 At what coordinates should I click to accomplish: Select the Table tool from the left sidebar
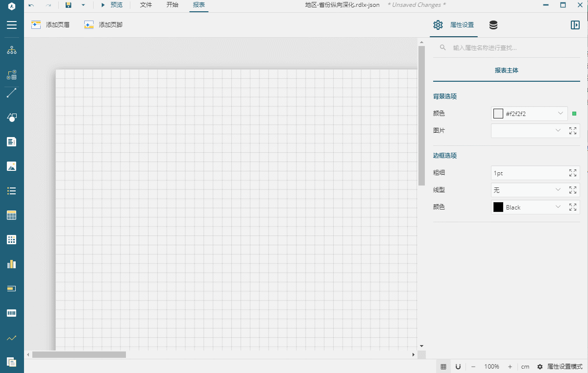coord(12,215)
